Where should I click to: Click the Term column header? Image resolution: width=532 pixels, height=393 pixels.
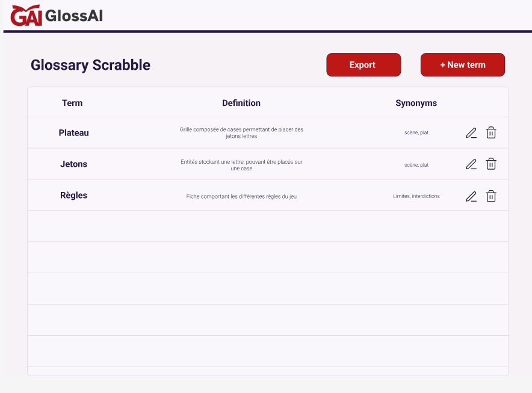click(72, 103)
